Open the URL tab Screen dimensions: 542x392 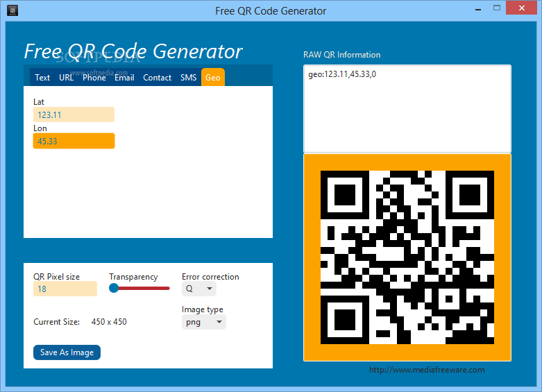66,78
